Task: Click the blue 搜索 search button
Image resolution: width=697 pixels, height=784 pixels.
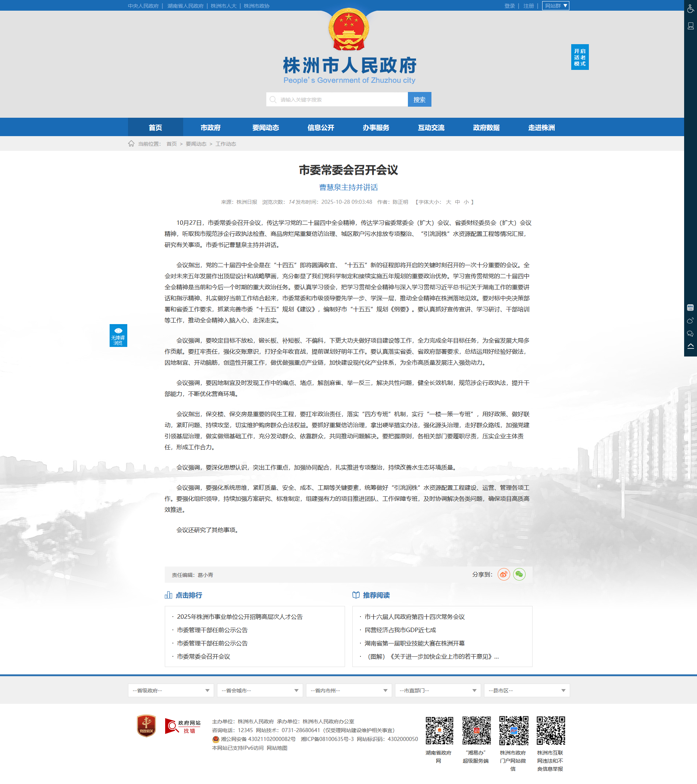Action: [419, 100]
